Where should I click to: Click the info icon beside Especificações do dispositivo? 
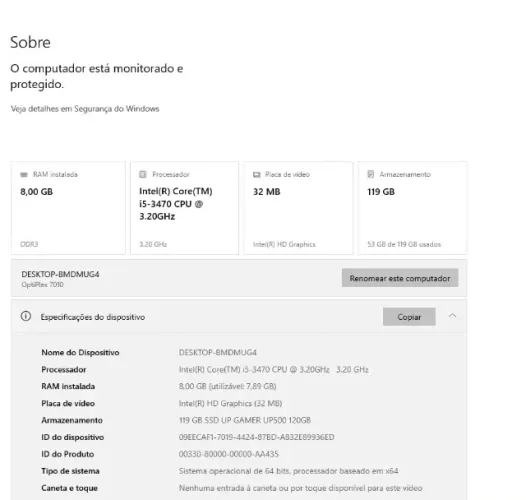point(26,316)
